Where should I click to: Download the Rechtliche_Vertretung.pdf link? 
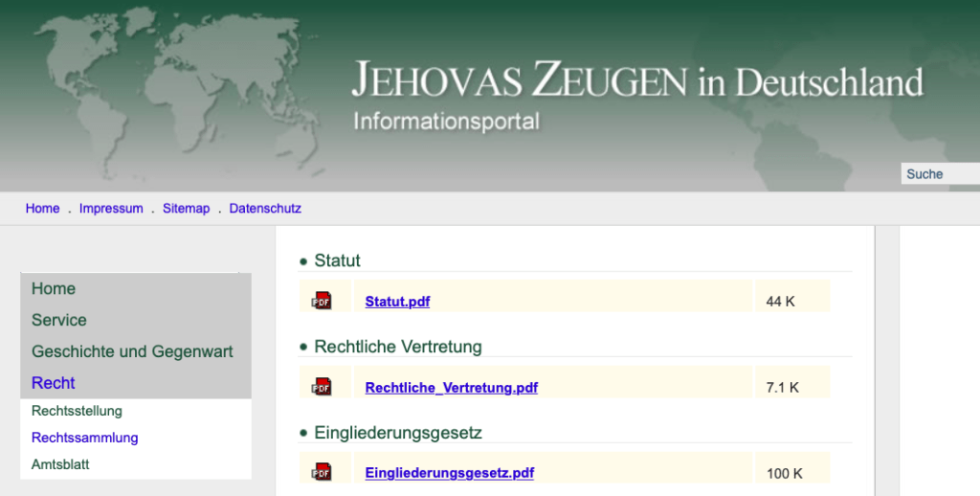[x=451, y=388]
